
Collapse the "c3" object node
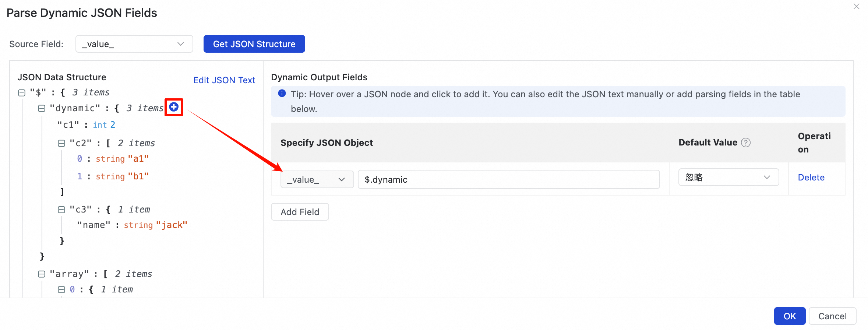(61, 210)
